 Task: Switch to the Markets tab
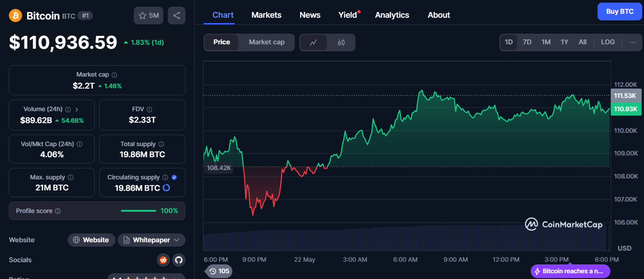point(266,15)
